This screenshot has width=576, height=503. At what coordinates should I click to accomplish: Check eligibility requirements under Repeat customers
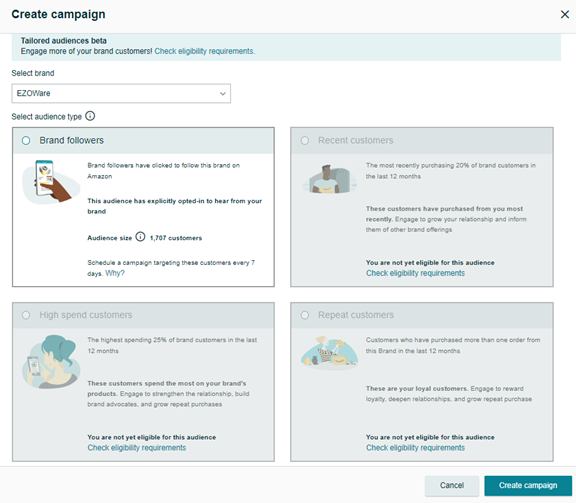click(x=415, y=448)
